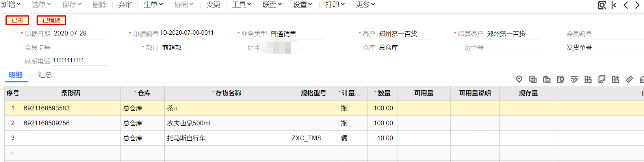Click the ruler icon above the grid
Viewport: 644px width, 162px height.
(x=629, y=79)
